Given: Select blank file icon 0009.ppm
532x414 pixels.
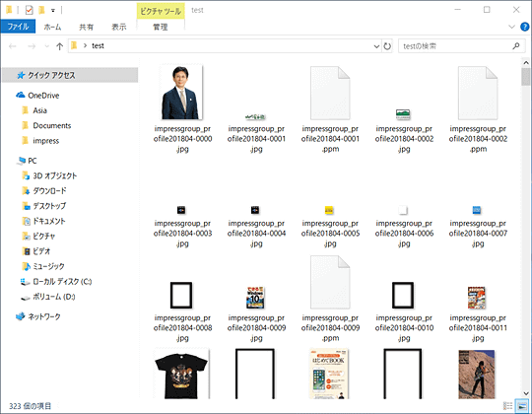Looking at the screenshot, I should click(x=330, y=282).
